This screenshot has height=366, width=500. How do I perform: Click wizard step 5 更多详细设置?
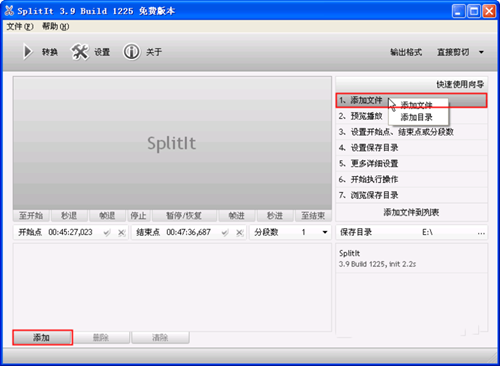pos(412,163)
